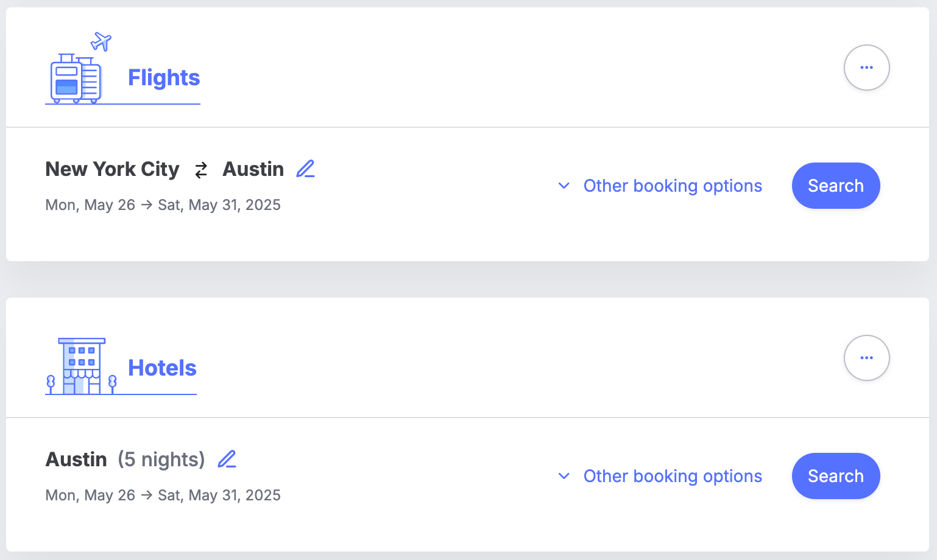Click the hotel dates Mon, May 26 to Sat, May 31
This screenshot has width=937, height=560.
pos(163,495)
